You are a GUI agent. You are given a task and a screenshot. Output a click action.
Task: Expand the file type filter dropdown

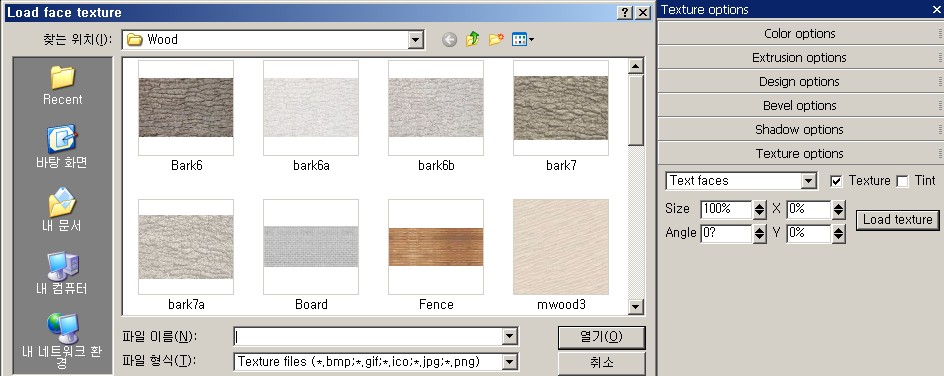(509, 362)
